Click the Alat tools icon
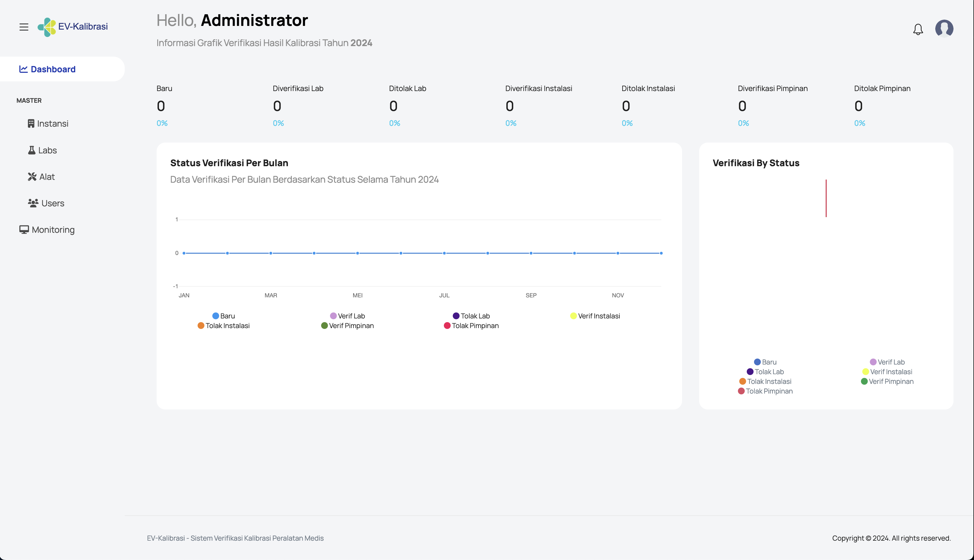 pos(32,176)
